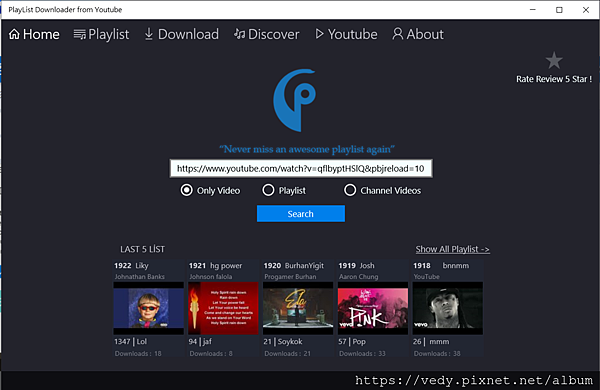Click the 57 | Pop label

pos(352,341)
